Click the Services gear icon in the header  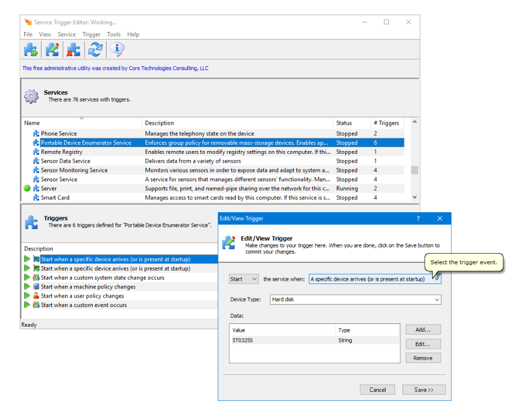click(x=32, y=95)
